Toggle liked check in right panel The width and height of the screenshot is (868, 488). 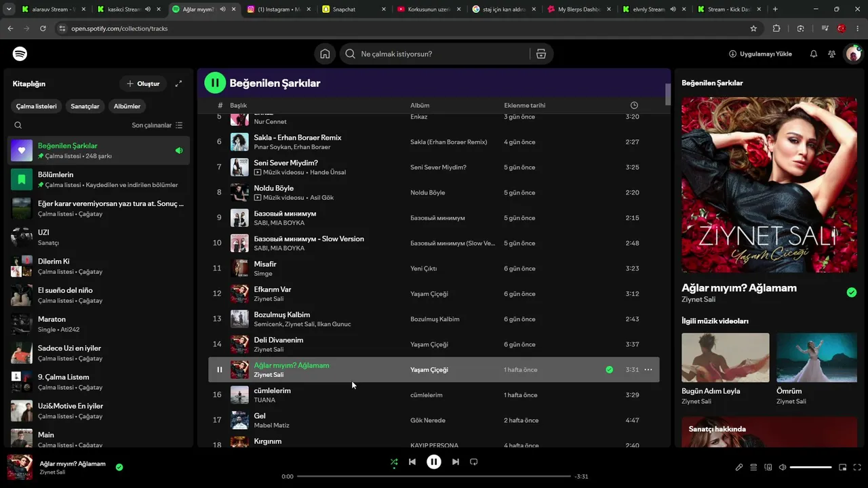click(x=852, y=293)
